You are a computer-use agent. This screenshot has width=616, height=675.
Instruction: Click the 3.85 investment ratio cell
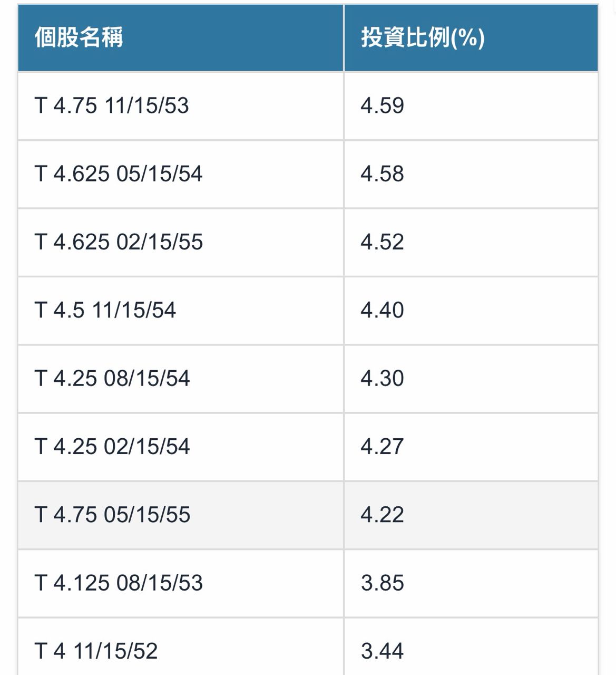pyautogui.click(x=382, y=583)
